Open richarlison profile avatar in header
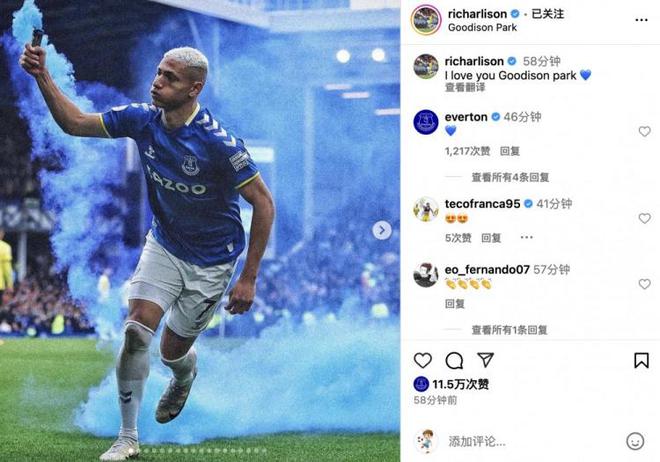 pos(426,20)
